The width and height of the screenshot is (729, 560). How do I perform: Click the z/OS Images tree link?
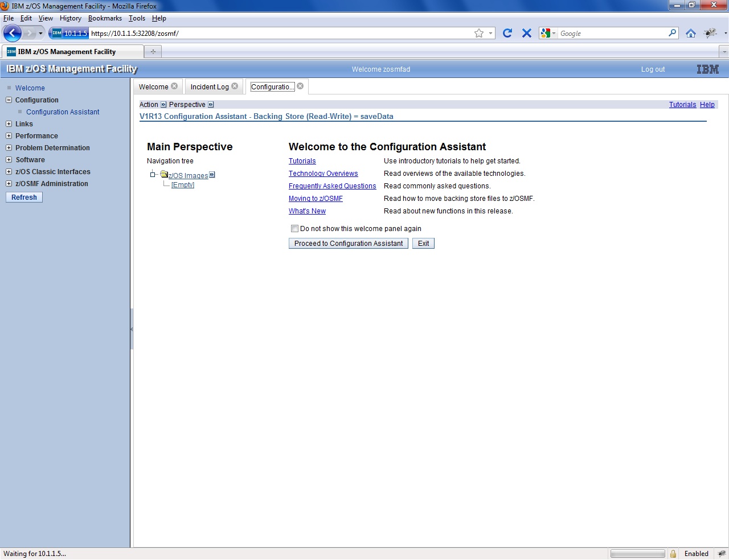[189, 176]
